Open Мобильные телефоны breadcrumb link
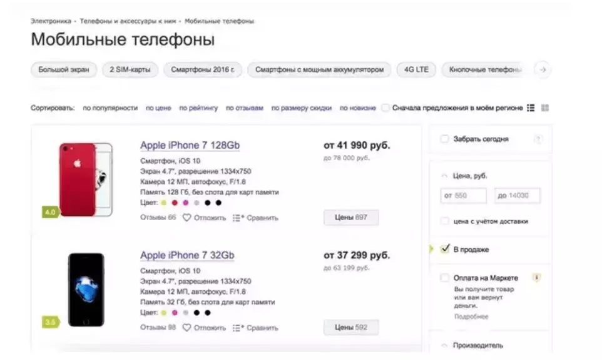This screenshot has width=602, height=364. 219,21
